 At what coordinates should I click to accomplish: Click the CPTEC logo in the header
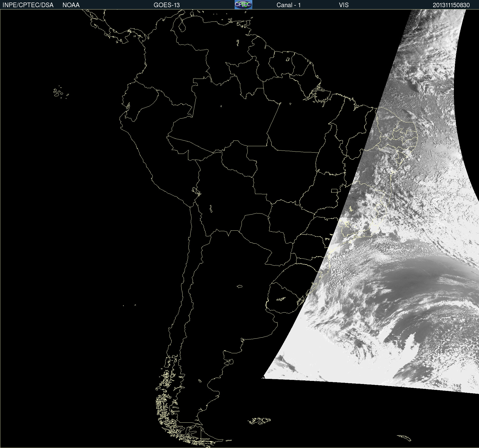243,5
